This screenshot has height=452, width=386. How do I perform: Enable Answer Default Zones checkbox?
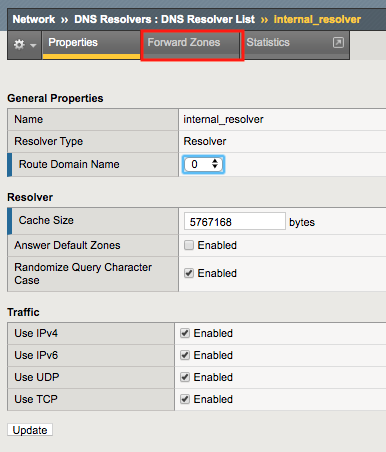[189, 245]
